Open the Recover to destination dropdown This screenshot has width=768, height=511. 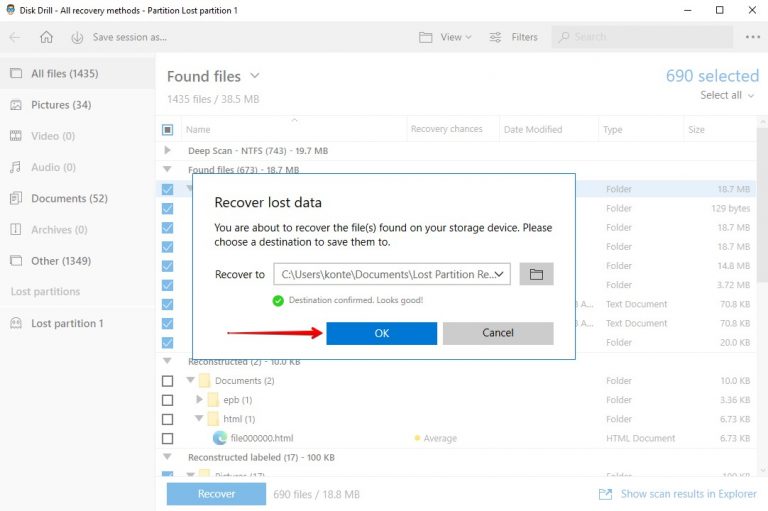click(x=501, y=274)
